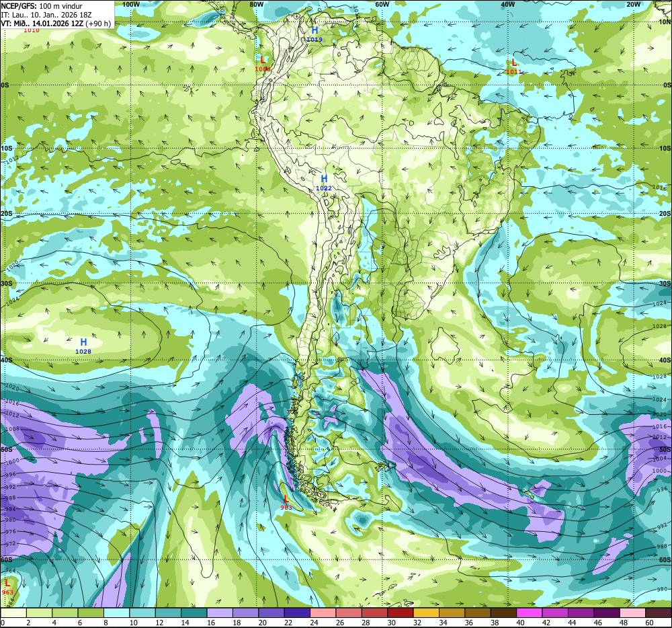Click the red L marker above 1008
672x628 pixels.
pos(263,60)
